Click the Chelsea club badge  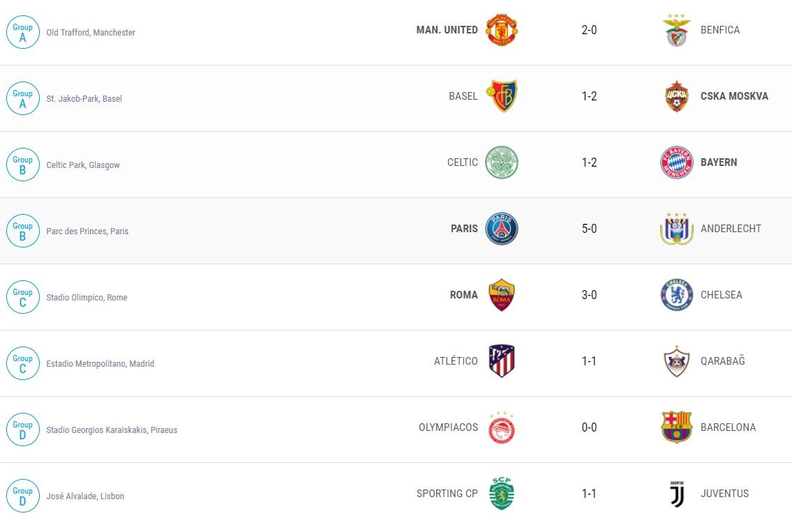[x=676, y=295]
